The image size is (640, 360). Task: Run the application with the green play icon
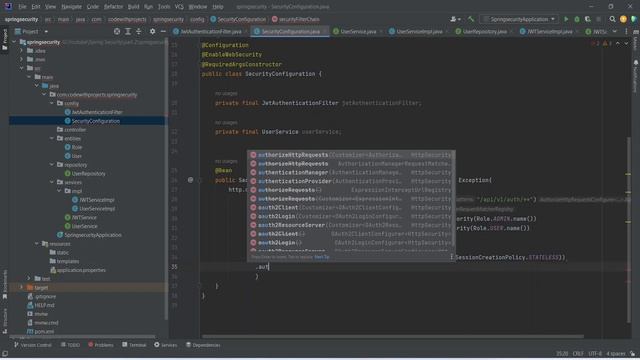click(x=566, y=19)
